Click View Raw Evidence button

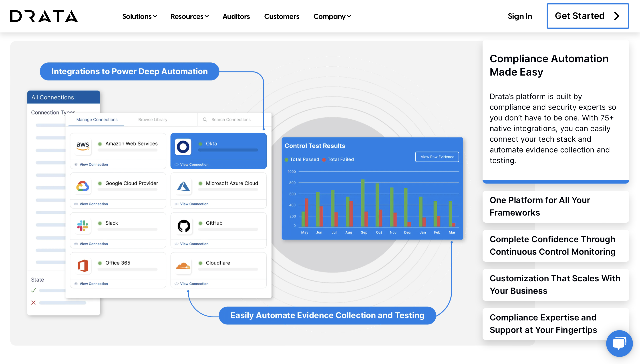coord(437,157)
